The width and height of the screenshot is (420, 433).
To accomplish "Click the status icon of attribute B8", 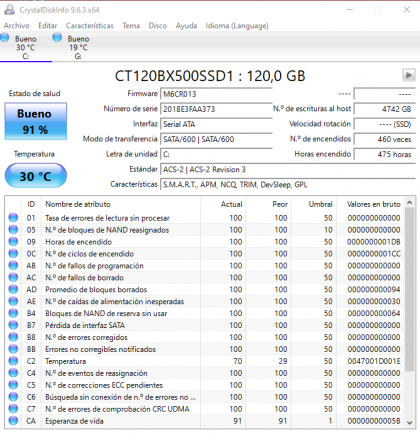I will tap(13, 337).
